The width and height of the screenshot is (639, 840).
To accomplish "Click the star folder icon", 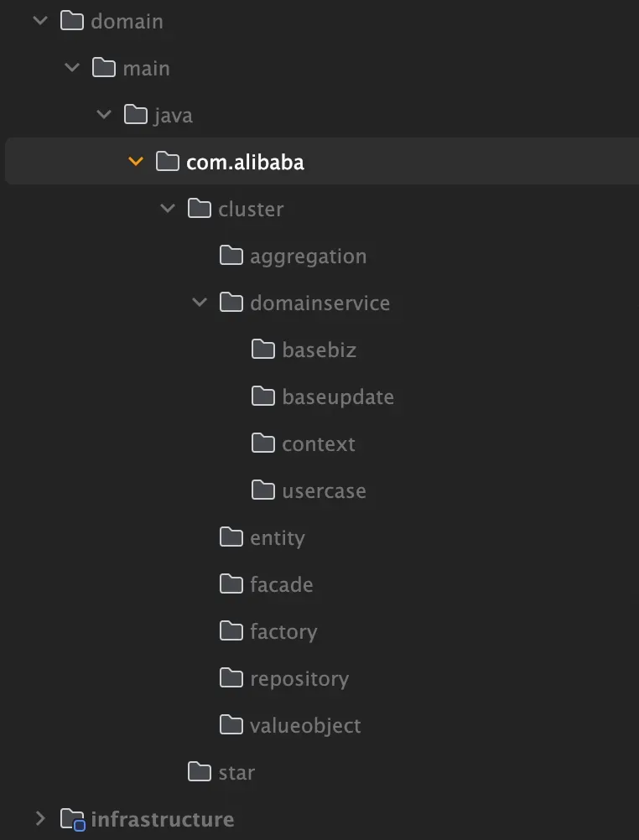I will pos(200,772).
